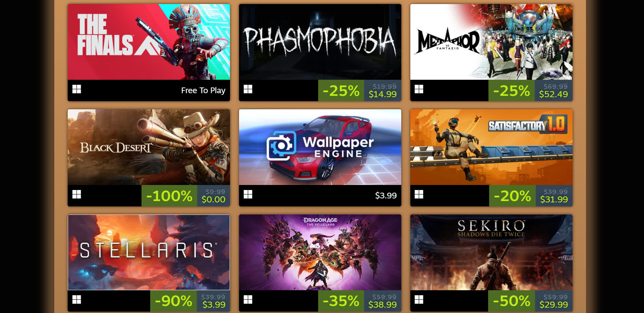
Task: Click the $3.99 Wallpaper Engine price
Action: click(x=386, y=195)
